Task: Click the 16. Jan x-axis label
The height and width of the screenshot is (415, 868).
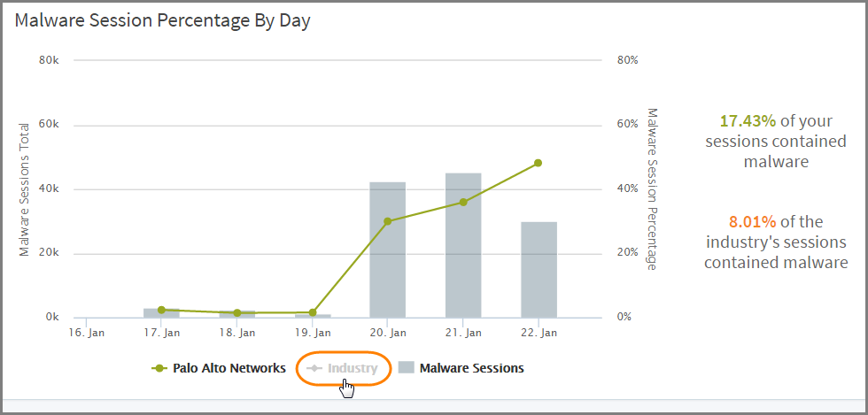Action: pos(86,333)
